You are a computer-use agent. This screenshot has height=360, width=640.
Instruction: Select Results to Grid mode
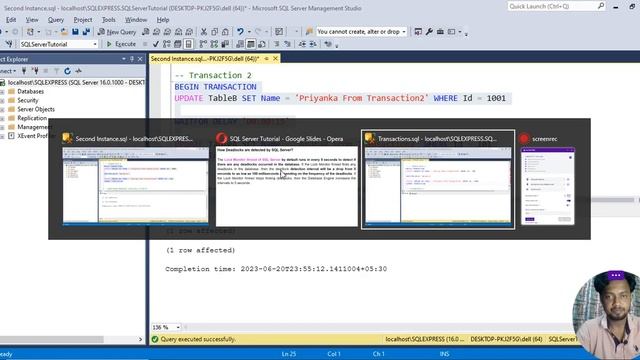coord(251,44)
